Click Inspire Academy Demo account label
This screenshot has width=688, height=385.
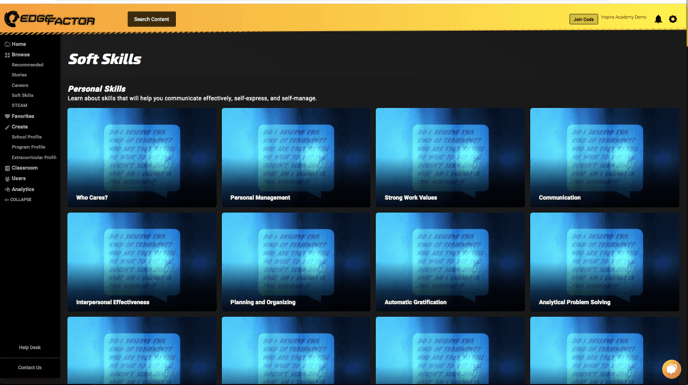624,17
